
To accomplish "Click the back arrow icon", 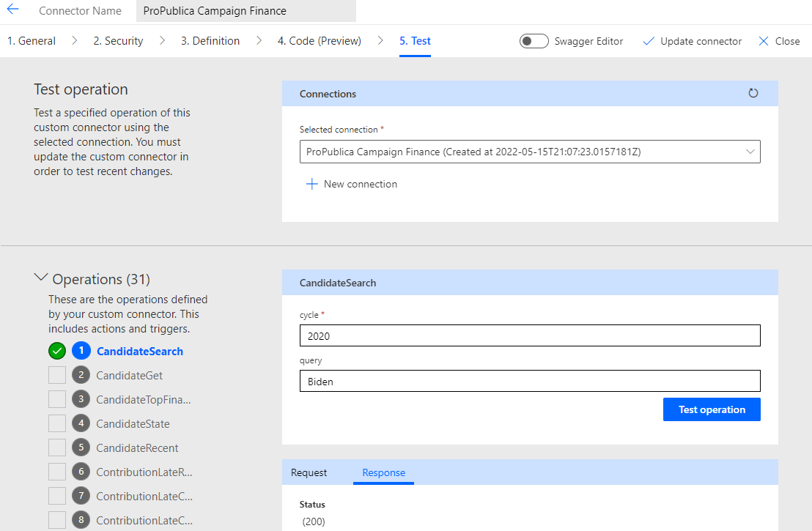I will click(x=12, y=9).
